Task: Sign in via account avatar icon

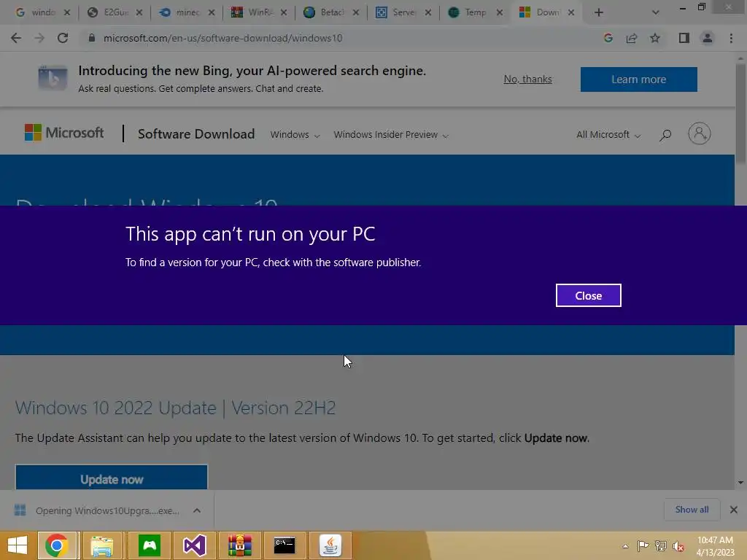Action: click(699, 134)
